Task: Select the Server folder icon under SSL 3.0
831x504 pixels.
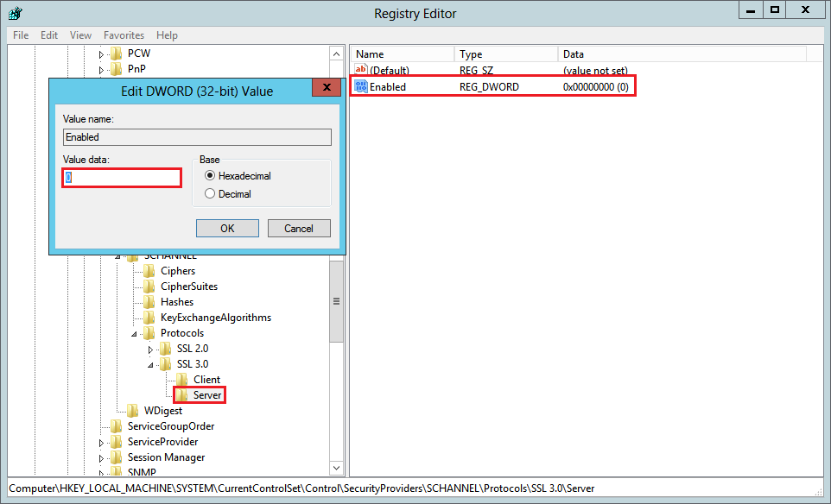Action: coord(182,395)
